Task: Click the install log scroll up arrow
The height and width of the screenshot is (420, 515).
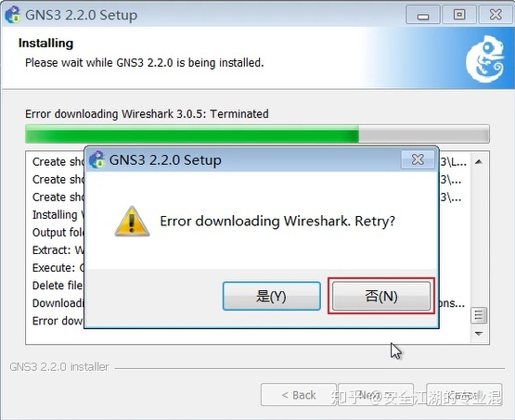Action: [x=479, y=161]
